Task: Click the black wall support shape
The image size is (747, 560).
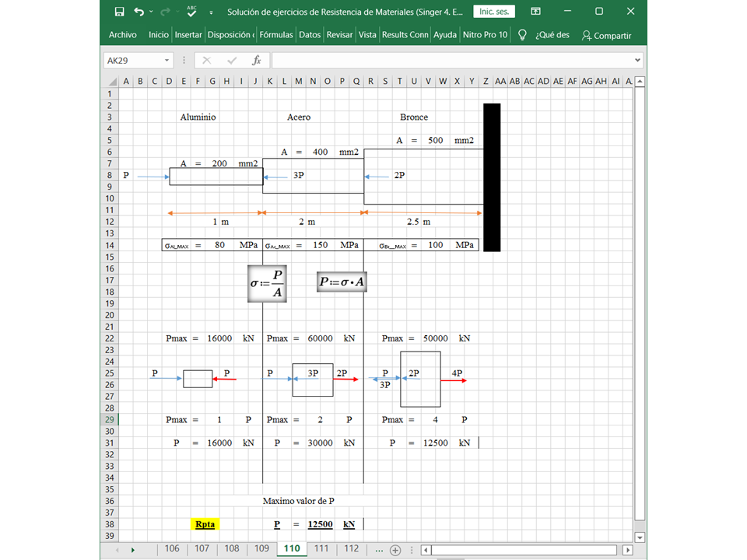Action: (492, 177)
